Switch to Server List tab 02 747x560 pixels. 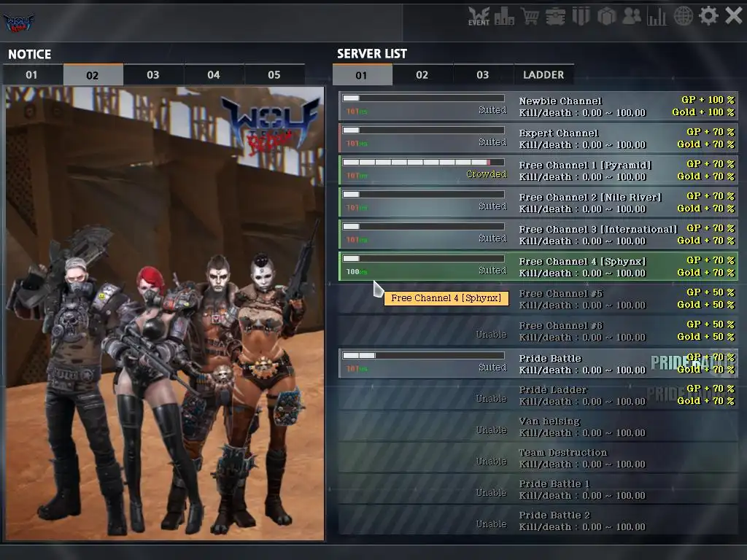pos(422,75)
